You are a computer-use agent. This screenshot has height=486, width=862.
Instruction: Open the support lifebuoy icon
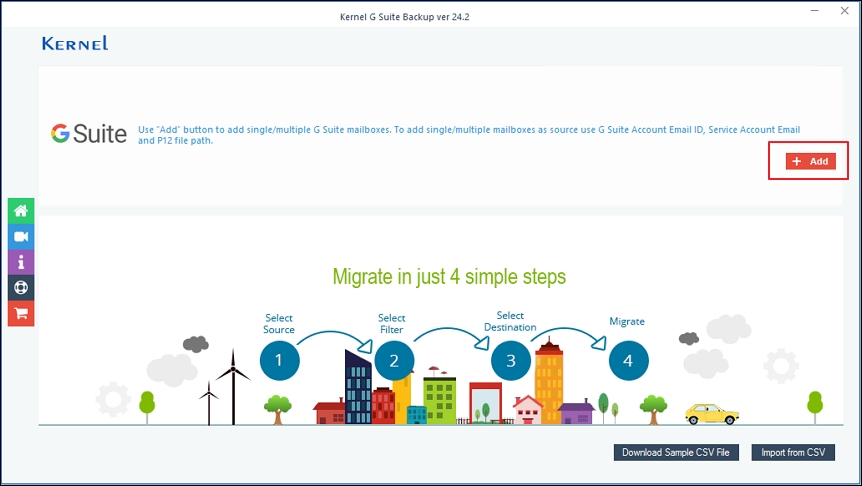[21, 288]
